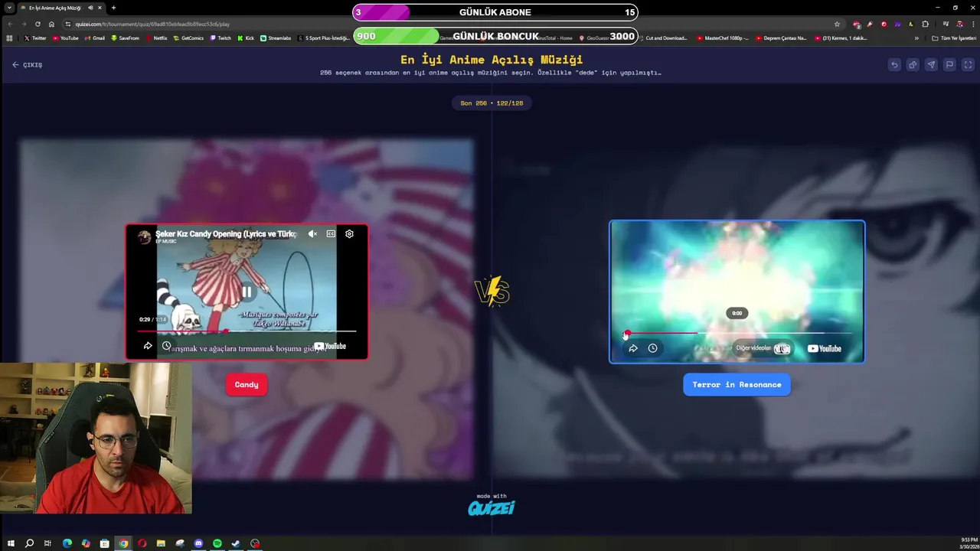Open the Windows Start menu
The width and height of the screenshot is (980, 551).
[11, 543]
